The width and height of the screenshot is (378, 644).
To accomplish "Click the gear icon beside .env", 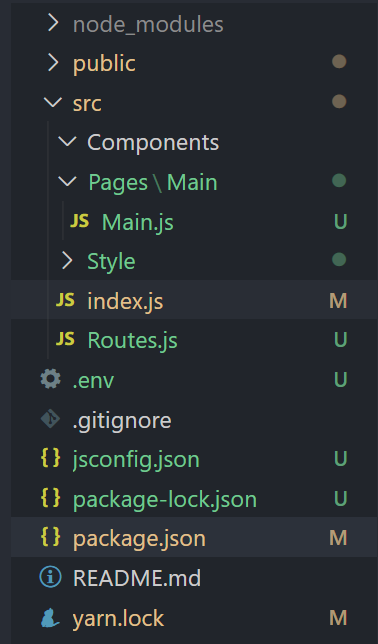I will point(51,379).
